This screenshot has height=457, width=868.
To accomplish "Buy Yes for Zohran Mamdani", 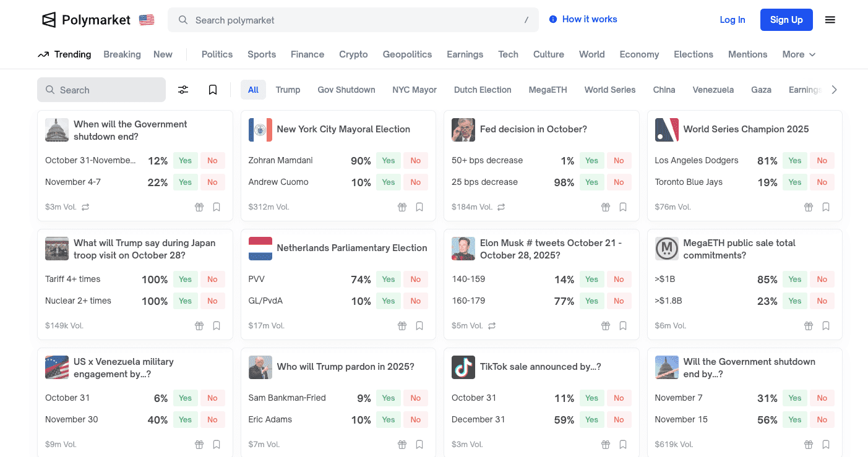I will point(389,161).
